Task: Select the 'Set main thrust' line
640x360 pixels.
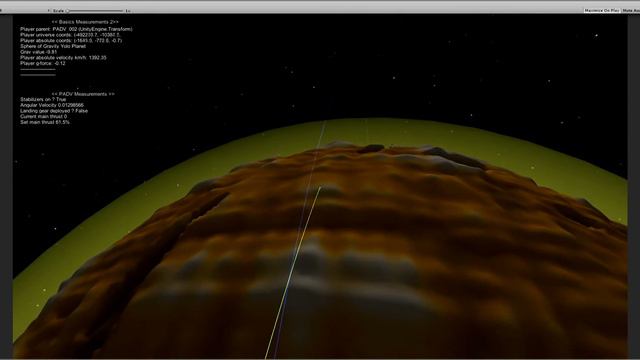Action: point(45,122)
